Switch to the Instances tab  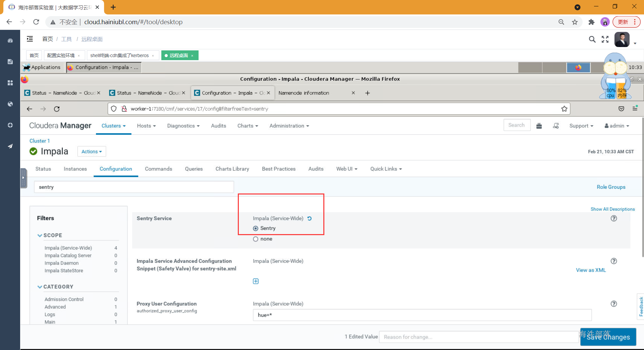[x=75, y=169]
